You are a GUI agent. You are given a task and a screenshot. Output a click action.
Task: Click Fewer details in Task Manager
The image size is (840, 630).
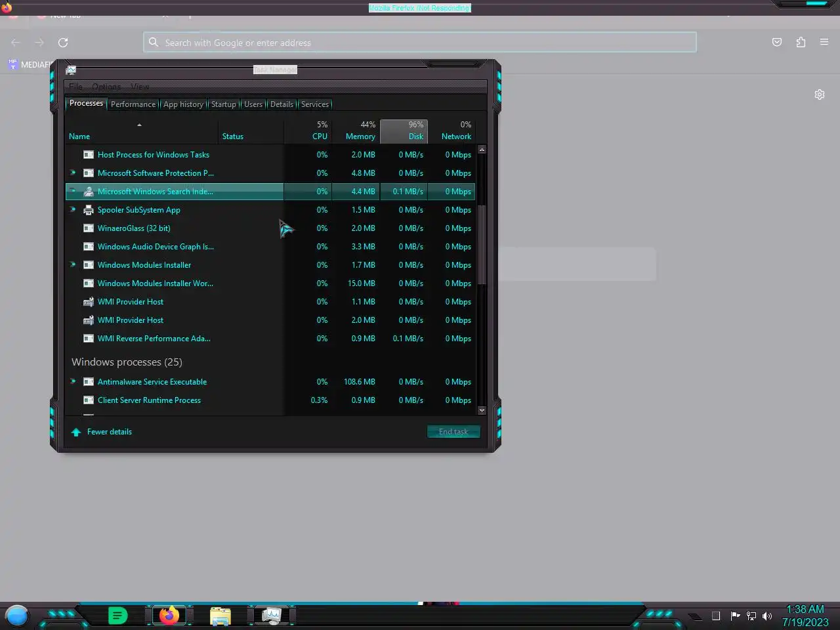102,432
